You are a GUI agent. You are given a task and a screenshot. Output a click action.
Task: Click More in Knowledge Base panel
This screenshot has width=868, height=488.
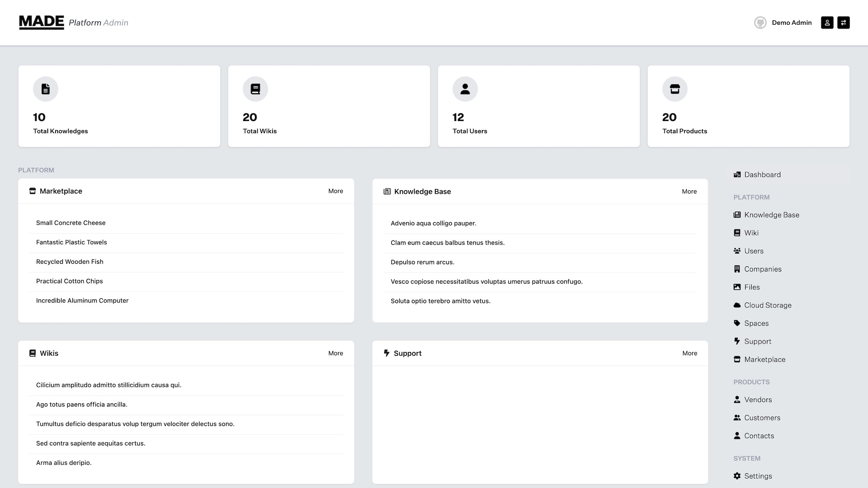pyautogui.click(x=689, y=191)
